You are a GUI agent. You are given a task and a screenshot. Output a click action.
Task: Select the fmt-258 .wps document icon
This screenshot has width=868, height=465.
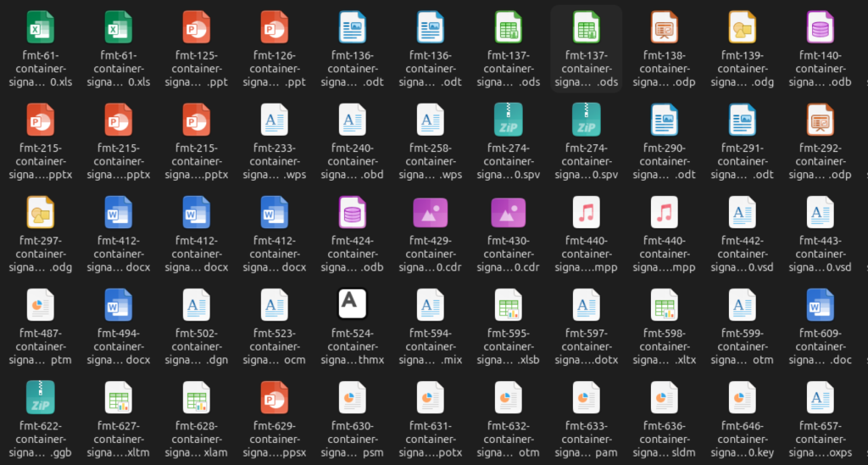coord(431,120)
